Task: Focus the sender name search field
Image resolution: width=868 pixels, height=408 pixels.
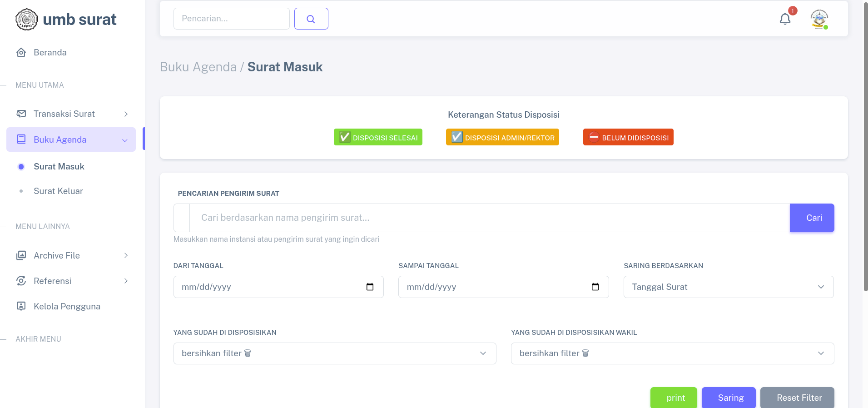Action: coord(489,218)
